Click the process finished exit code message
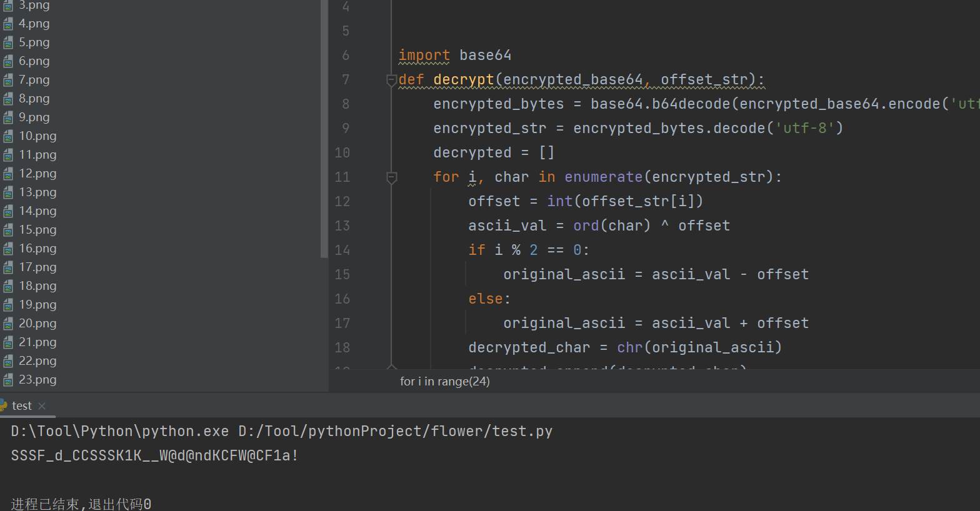Image resolution: width=980 pixels, height=511 pixels. coord(81,504)
